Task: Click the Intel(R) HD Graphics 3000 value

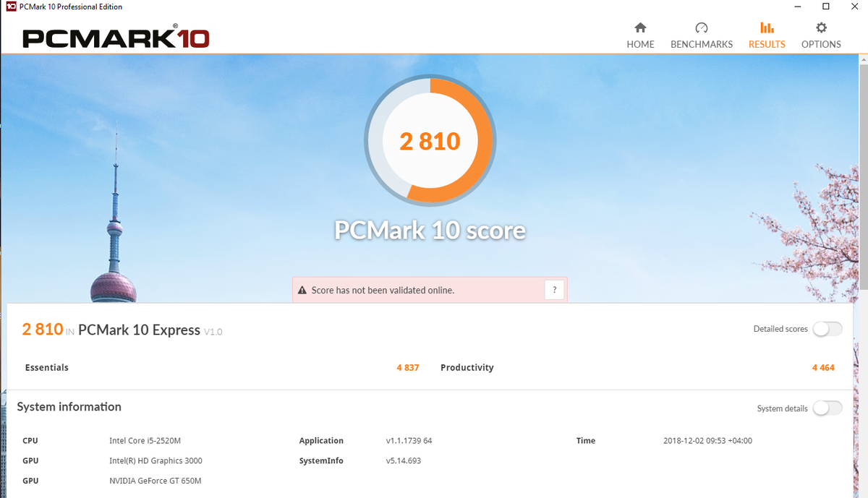Action: tap(156, 461)
